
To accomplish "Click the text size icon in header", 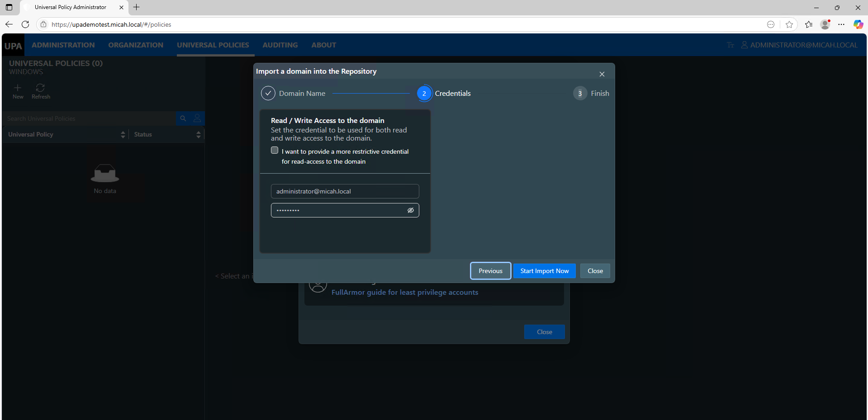I will 730,45.
